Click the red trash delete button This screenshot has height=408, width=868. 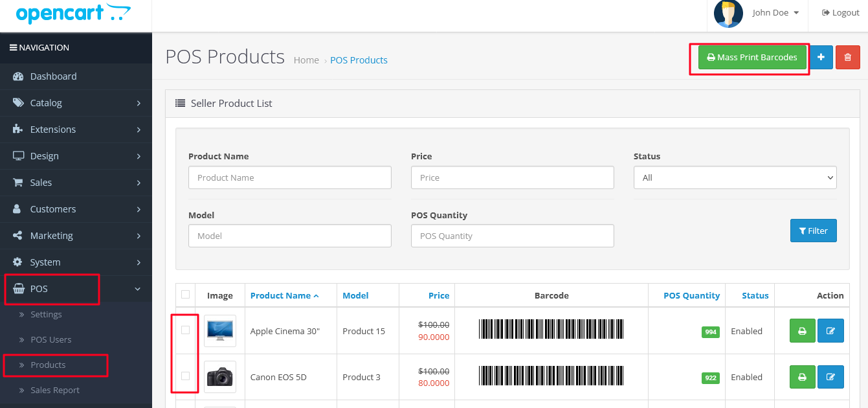pyautogui.click(x=848, y=57)
